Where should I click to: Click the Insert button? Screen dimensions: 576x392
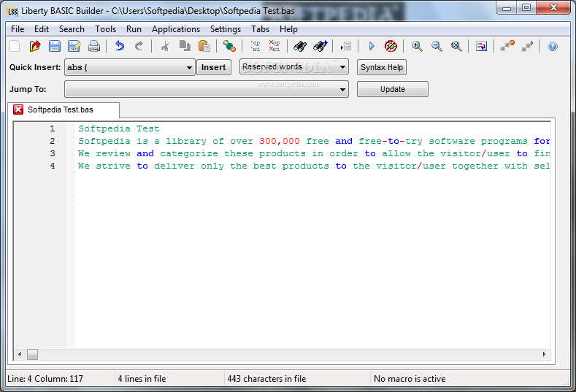214,67
